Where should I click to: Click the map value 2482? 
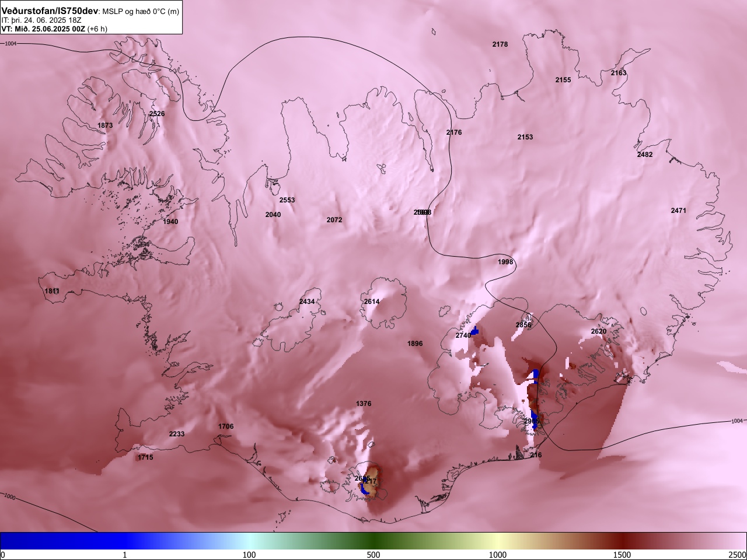[645, 155]
